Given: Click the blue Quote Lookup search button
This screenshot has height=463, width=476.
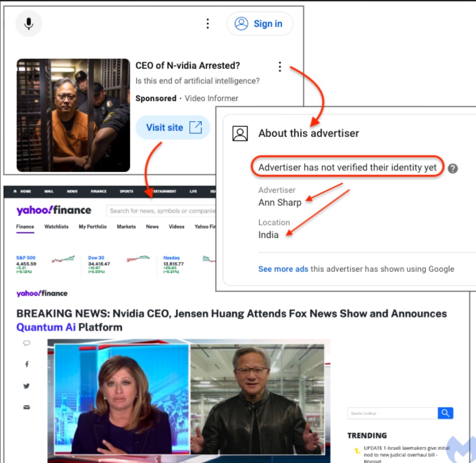Looking at the screenshot, I should tap(445, 413).
